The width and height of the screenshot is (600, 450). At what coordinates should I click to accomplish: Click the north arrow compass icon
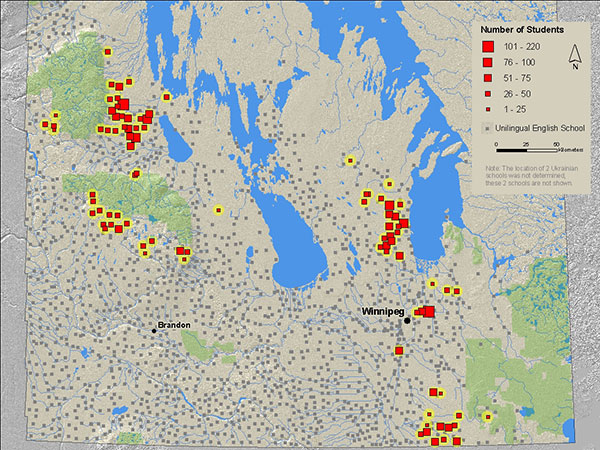(576, 57)
